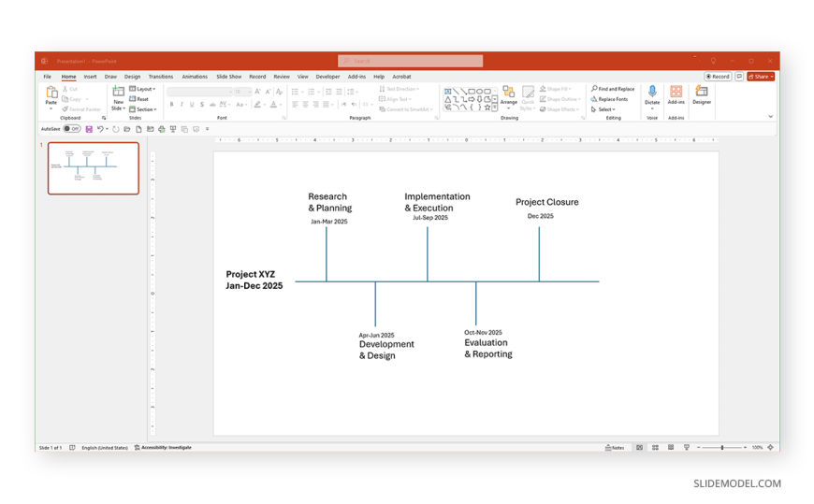Click the text highlight color button
The height and width of the screenshot is (504, 814).
(x=257, y=105)
